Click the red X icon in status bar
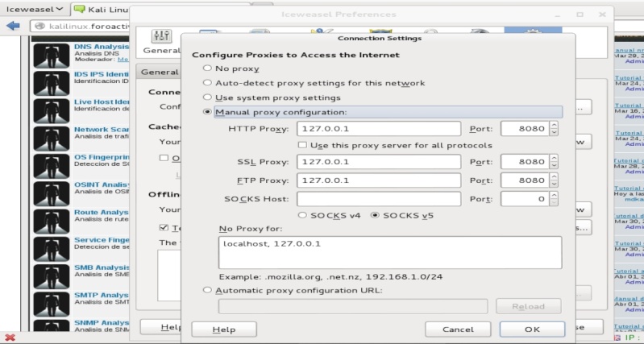The image size is (644, 344). click(x=10, y=338)
